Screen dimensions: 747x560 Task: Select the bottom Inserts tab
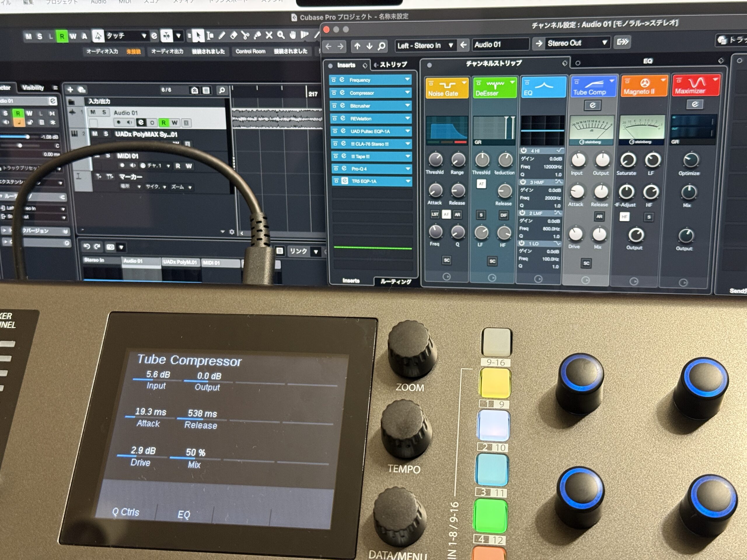point(351,281)
